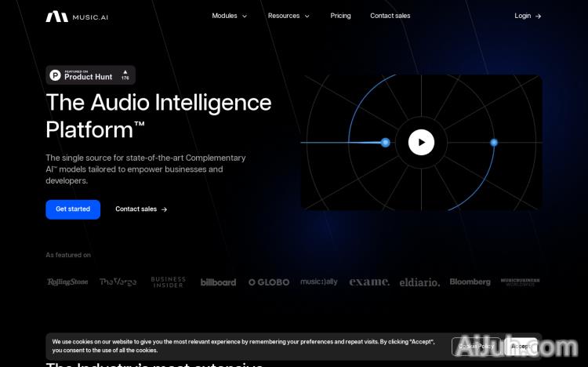Open the Cookie Policy button
The width and height of the screenshot is (588, 367).
(476, 347)
